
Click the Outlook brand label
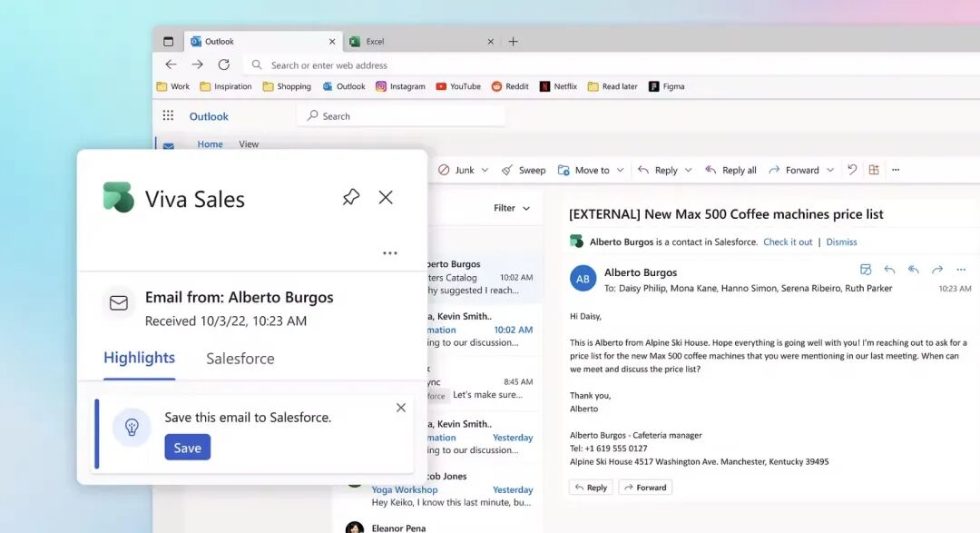[x=209, y=116]
